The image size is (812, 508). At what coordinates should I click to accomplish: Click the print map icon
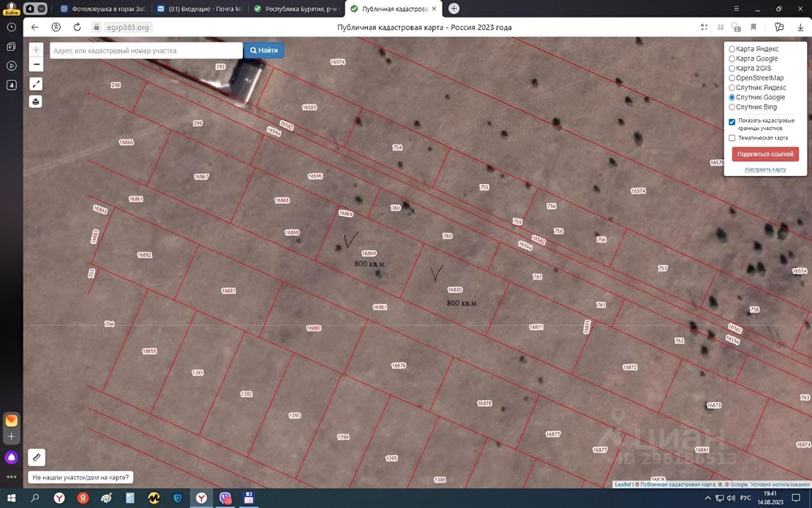pos(36,102)
